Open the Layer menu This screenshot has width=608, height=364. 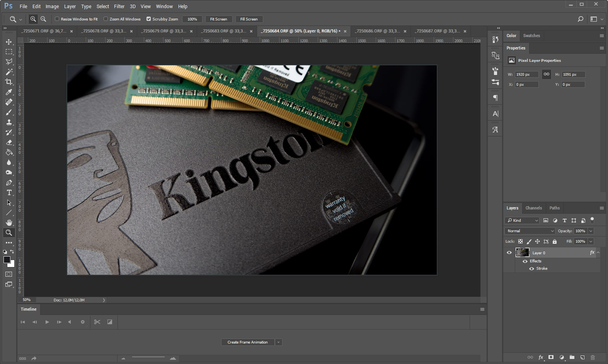point(70,6)
